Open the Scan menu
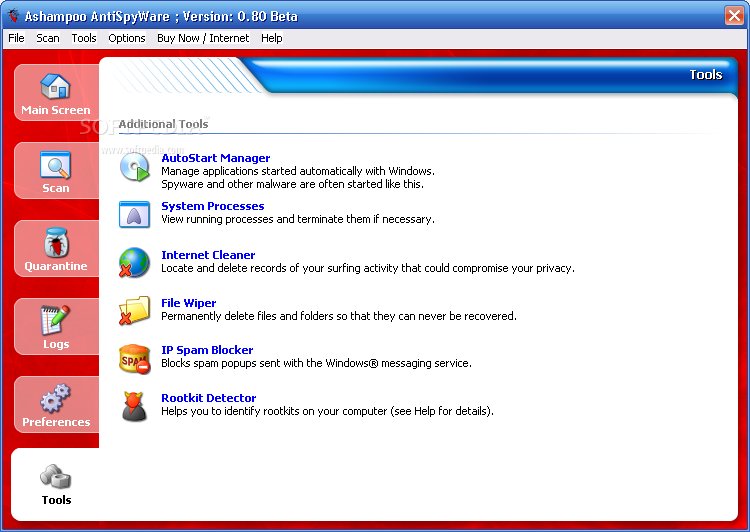This screenshot has width=750, height=532. coord(48,38)
